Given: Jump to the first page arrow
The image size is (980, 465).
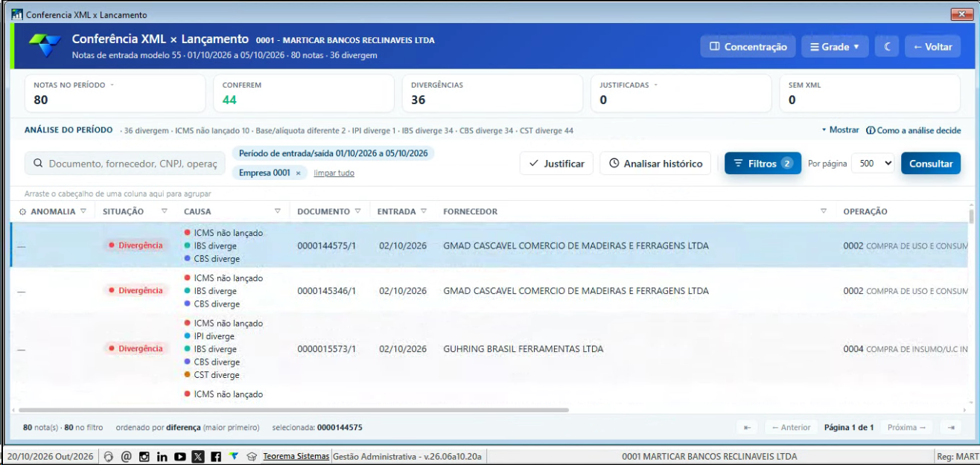Looking at the screenshot, I should click(746, 427).
